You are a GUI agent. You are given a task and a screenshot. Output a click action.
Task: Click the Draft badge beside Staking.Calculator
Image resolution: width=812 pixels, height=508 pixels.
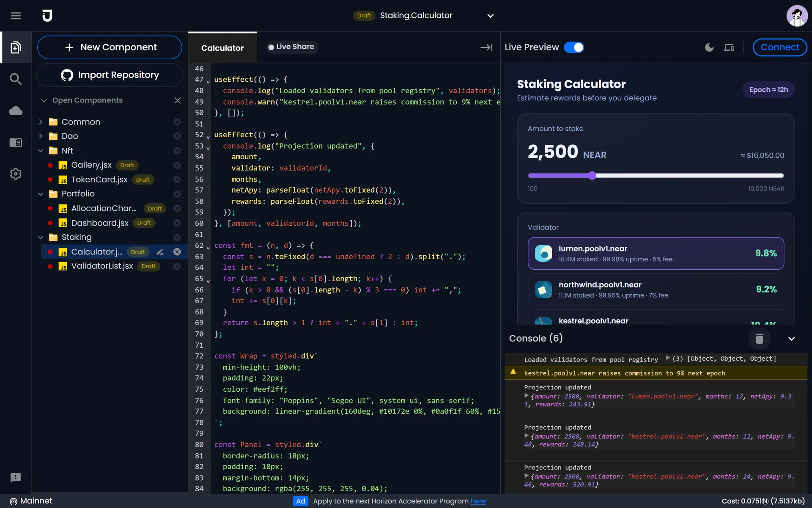click(x=364, y=16)
